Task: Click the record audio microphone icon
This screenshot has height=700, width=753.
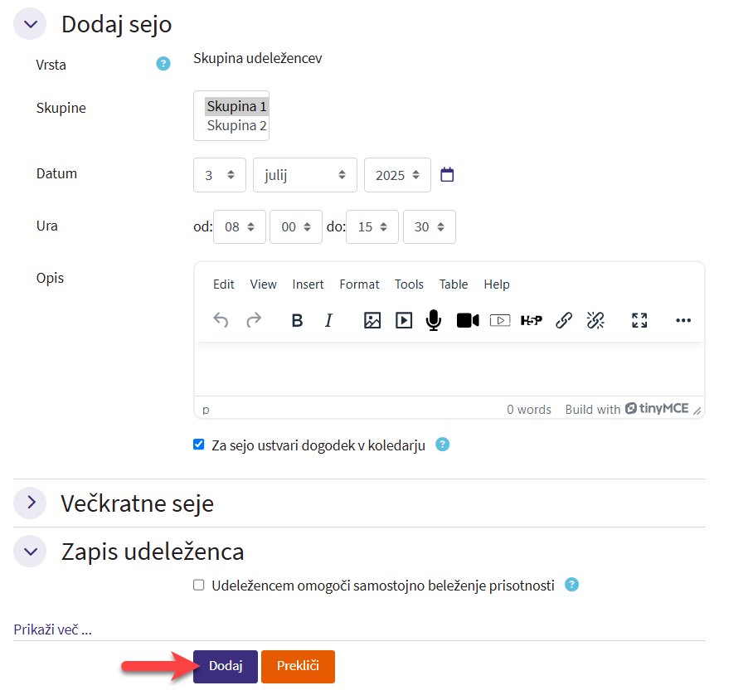Action: 433,321
